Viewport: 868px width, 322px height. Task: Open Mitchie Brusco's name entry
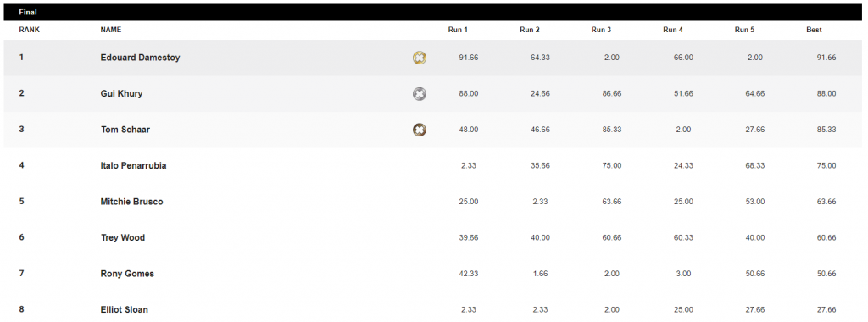click(131, 202)
